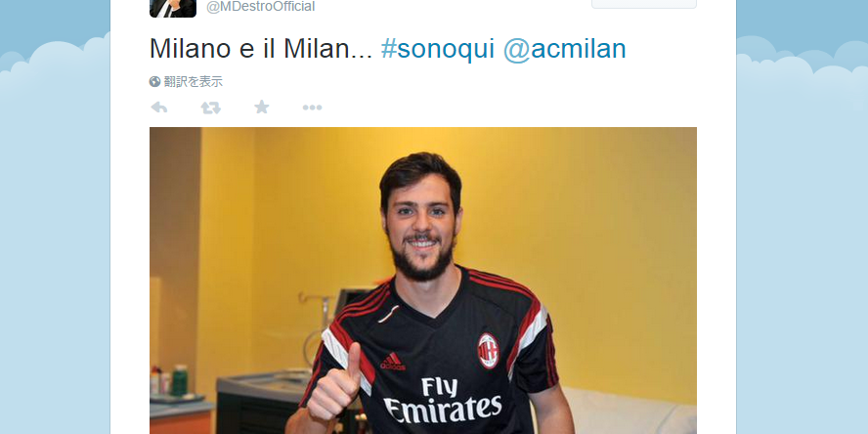The width and height of the screenshot is (868, 434).
Task: Click the tweet text Milano e il Milan
Action: 261,49
